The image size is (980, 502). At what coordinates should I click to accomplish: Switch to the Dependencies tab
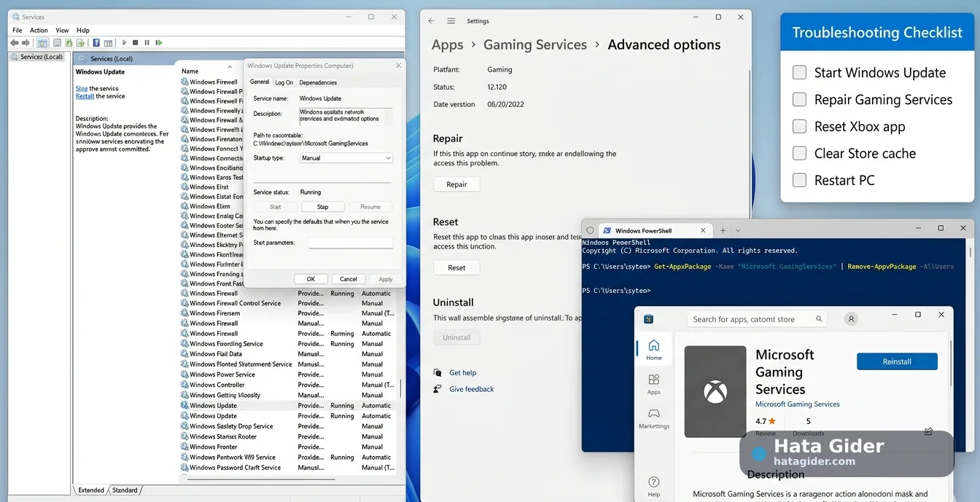pyautogui.click(x=318, y=82)
